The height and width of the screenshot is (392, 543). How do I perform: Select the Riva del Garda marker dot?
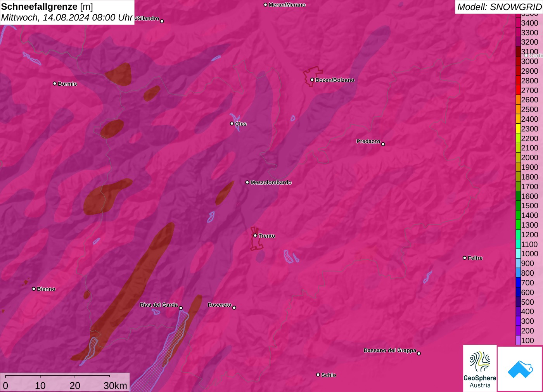181,308
